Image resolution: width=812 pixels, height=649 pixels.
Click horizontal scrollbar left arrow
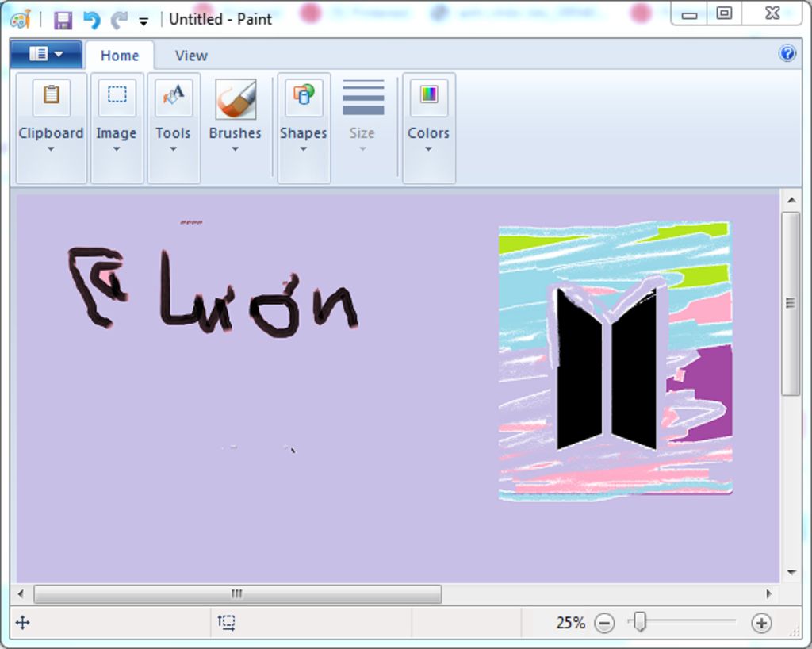[21, 593]
